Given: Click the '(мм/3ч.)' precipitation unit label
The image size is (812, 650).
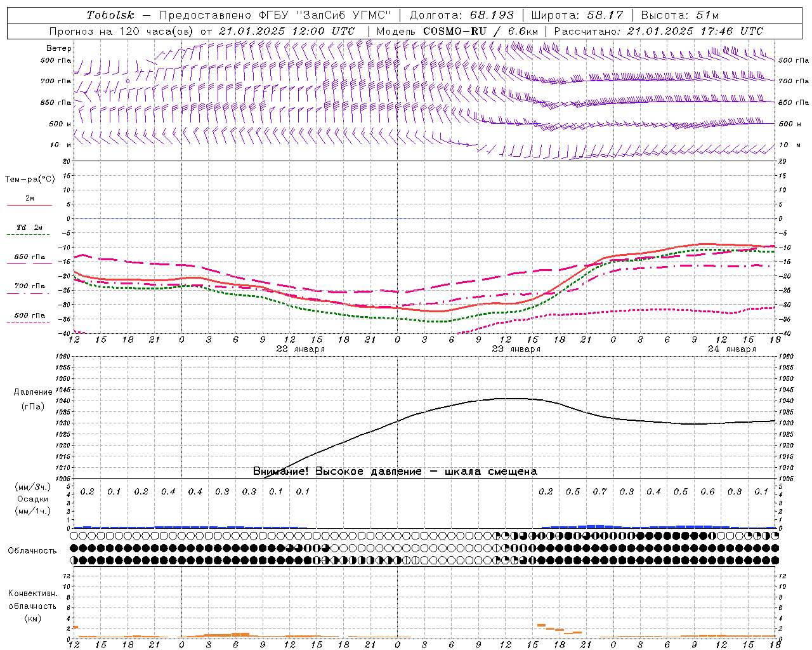Looking at the screenshot, I should [33, 487].
